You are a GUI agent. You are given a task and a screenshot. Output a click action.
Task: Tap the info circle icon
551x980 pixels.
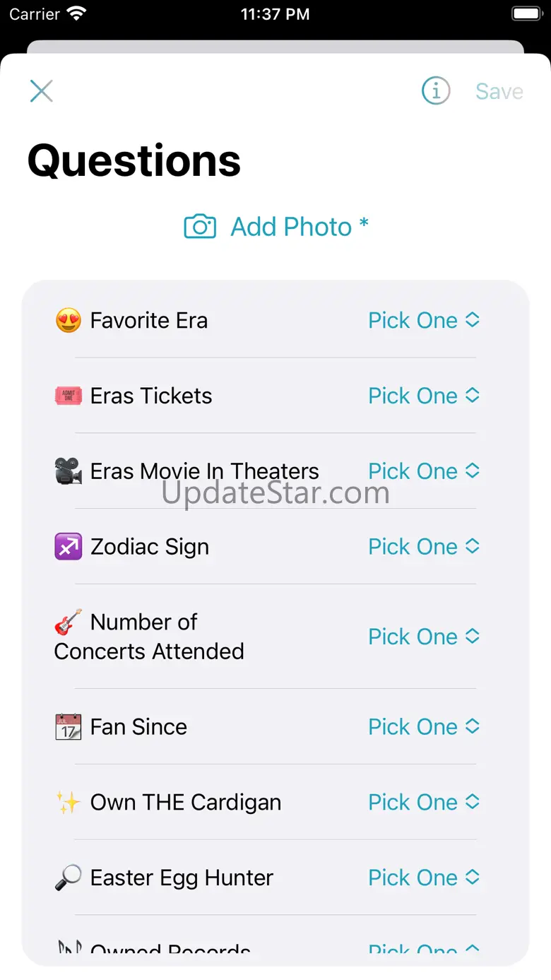(x=436, y=91)
